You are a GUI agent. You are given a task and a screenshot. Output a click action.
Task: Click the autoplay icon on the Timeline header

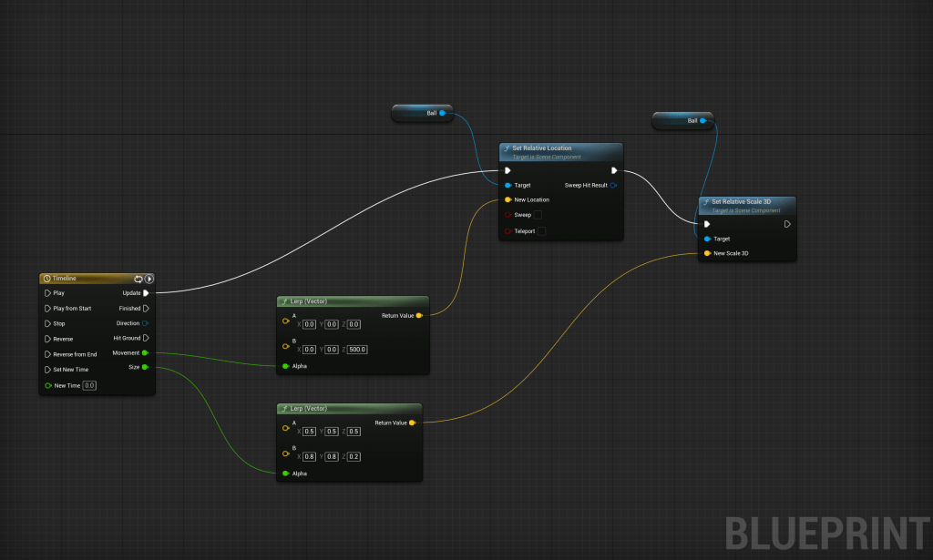click(149, 279)
